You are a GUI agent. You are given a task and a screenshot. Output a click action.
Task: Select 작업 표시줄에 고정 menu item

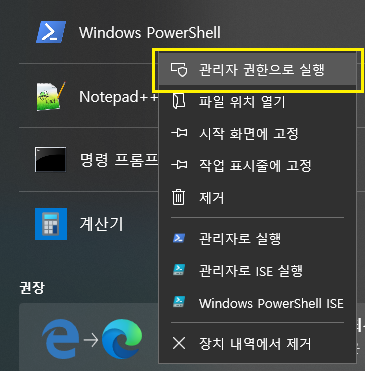[257, 165]
